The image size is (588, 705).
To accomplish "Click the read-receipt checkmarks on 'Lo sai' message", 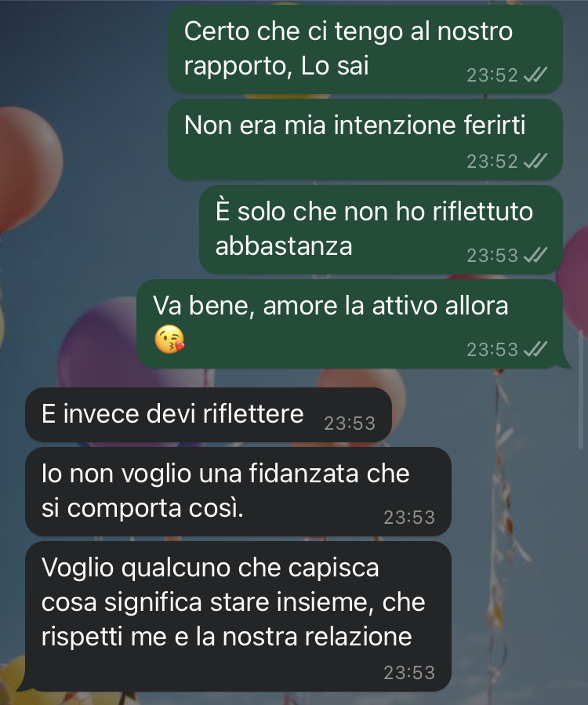I will 535,74.
